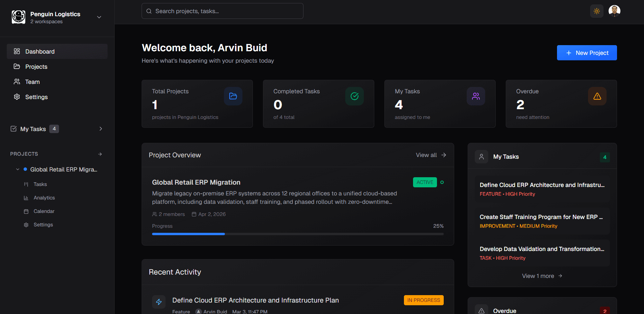Toggle the light/dark theme sun icon
644x314 pixels.
coord(596,11)
